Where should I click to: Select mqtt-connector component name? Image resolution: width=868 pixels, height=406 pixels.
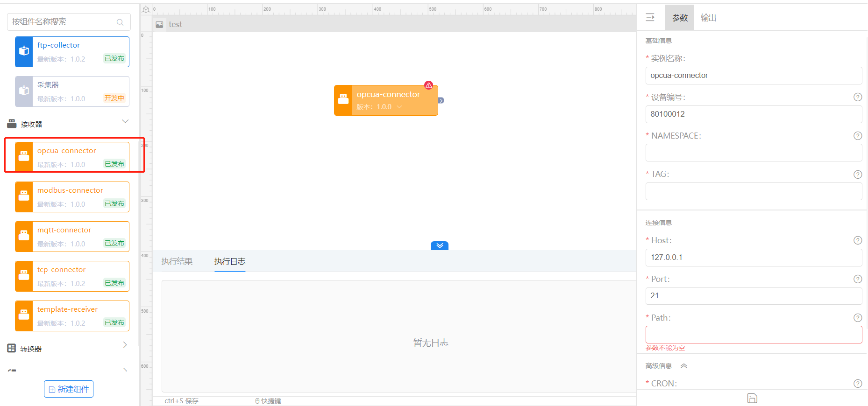coord(64,230)
